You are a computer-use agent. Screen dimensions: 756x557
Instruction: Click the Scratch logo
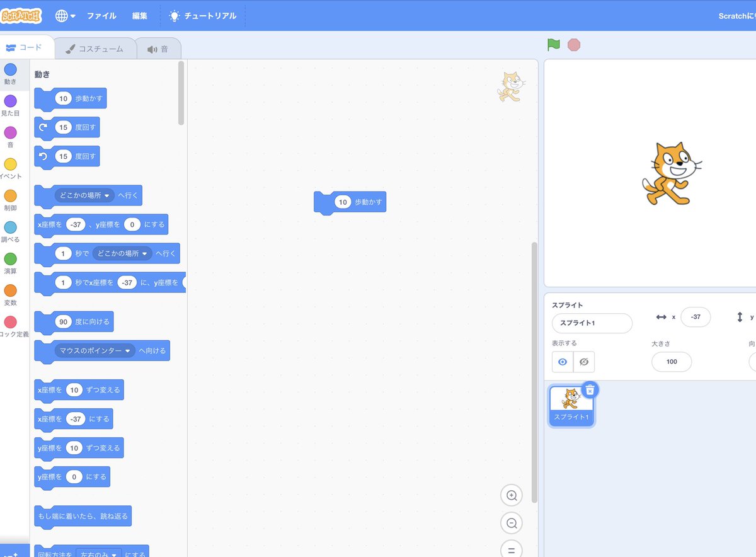[21, 15]
